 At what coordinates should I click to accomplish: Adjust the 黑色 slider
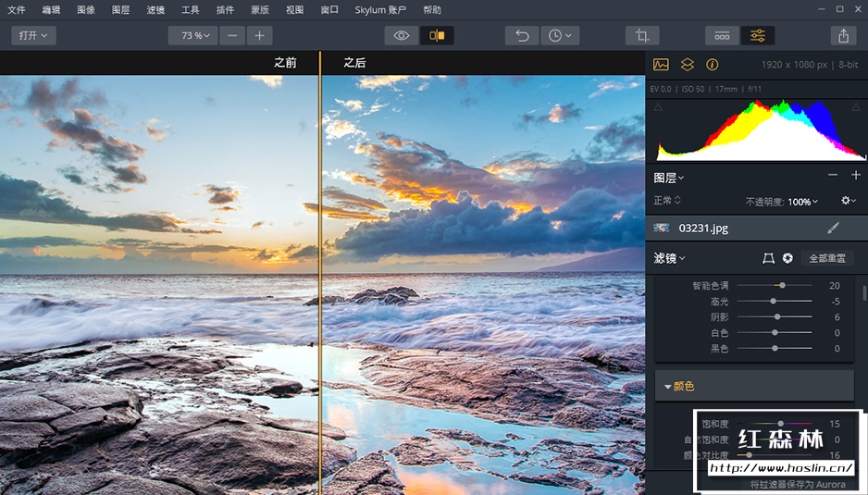pyautogui.click(x=775, y=348)
